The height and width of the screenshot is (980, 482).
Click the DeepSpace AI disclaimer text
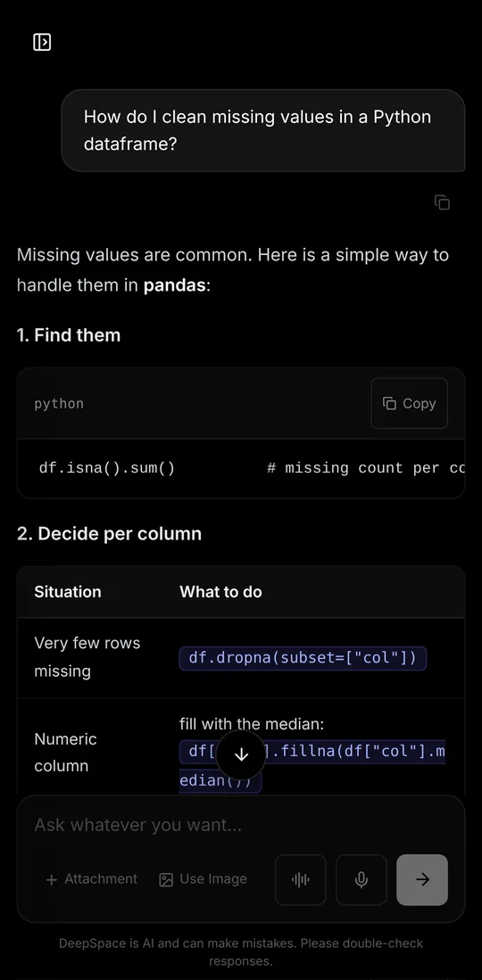click(241, 951)
